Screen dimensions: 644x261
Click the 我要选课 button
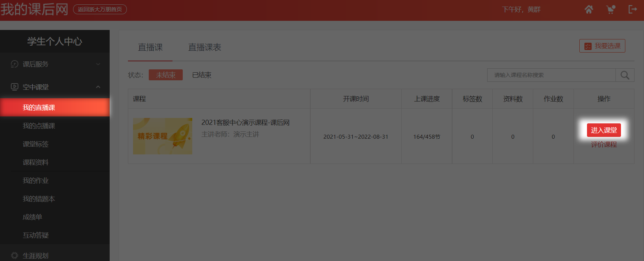pos(602,46)
